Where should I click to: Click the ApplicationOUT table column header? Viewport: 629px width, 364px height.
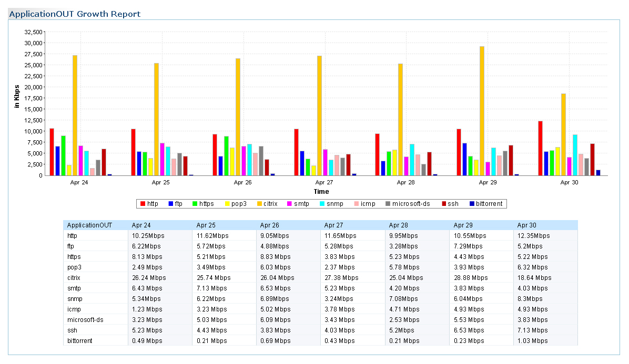(x=89, y=225)
